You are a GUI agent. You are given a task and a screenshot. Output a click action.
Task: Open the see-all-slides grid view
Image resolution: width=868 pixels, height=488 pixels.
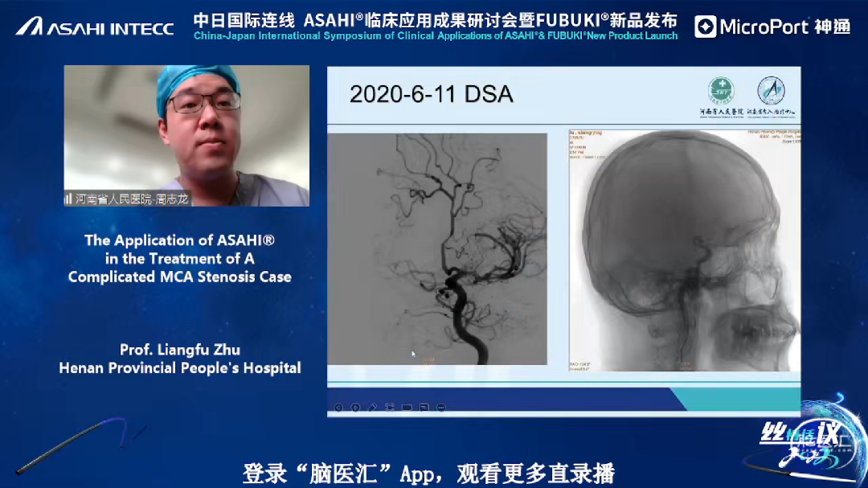tap(390, 407)
